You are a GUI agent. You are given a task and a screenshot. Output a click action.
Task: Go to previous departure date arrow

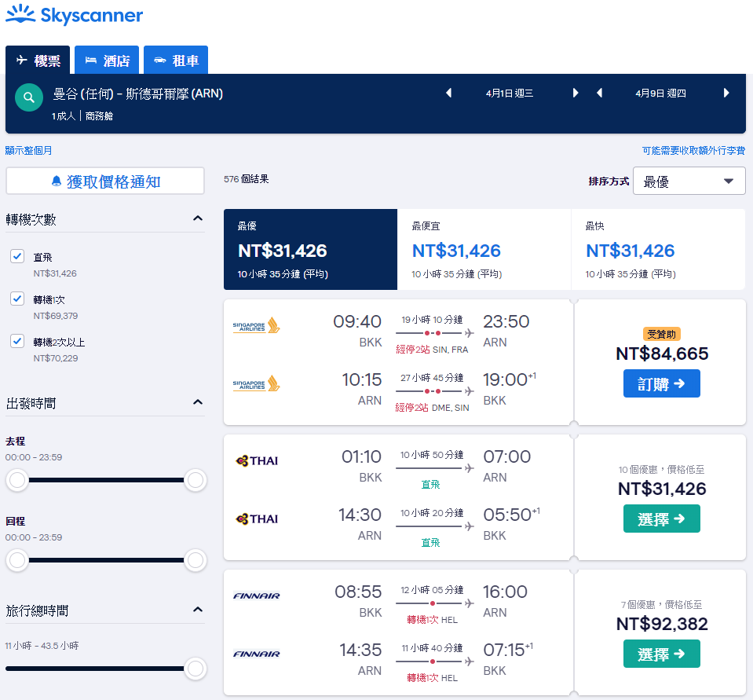pyautogui.click(x=449, y=93)
